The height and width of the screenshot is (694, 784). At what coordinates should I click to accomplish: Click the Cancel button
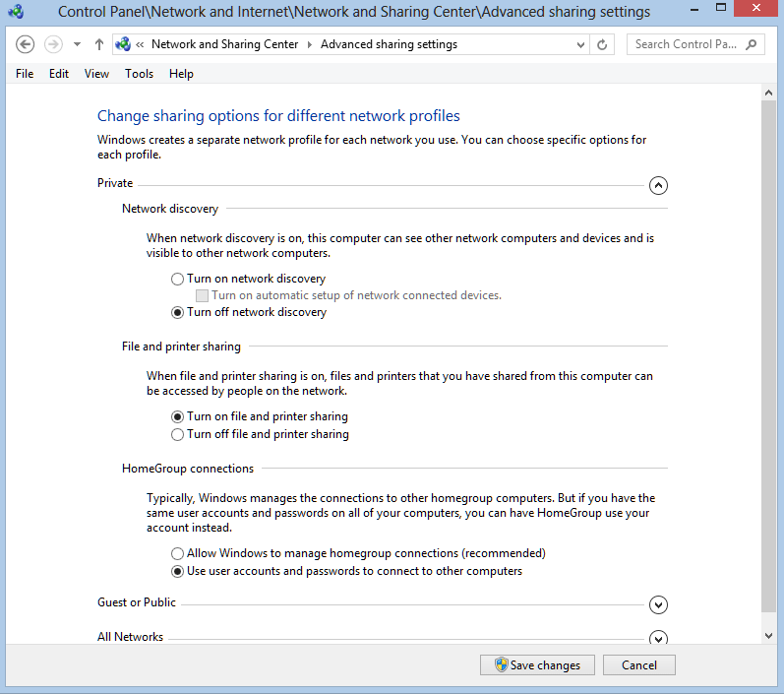pyautogui.click(x=639, y=665)
